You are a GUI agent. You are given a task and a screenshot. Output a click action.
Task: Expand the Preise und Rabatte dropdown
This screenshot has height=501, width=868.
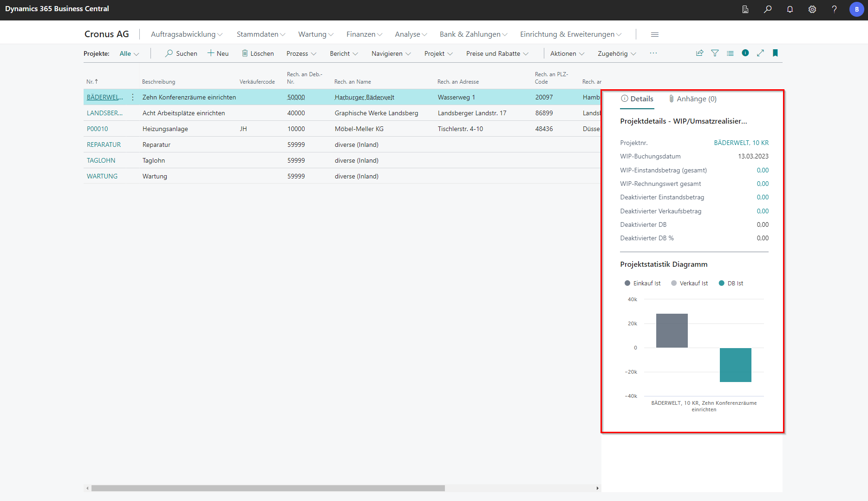(x=497, y=53)
